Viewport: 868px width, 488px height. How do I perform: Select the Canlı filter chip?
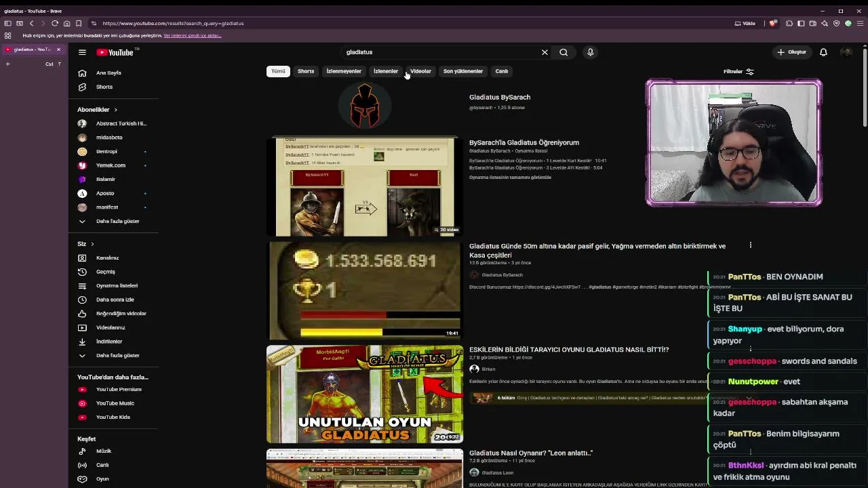501,71
